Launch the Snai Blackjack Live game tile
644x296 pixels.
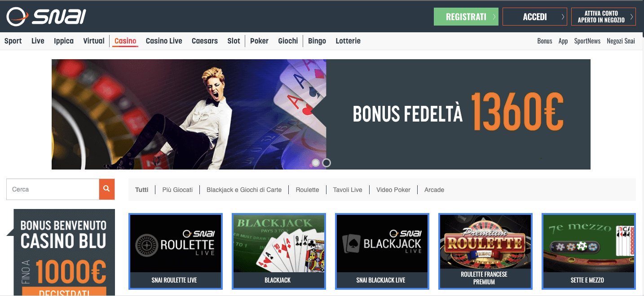pyautogui.click(x=382, y=251)
